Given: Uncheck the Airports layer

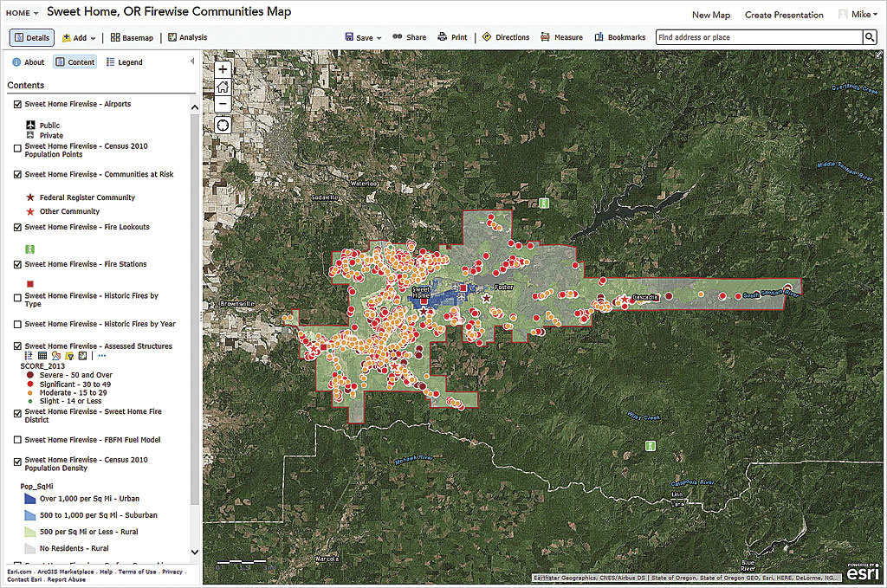Looking at the screenshot, I should click(x=17, y=104).
